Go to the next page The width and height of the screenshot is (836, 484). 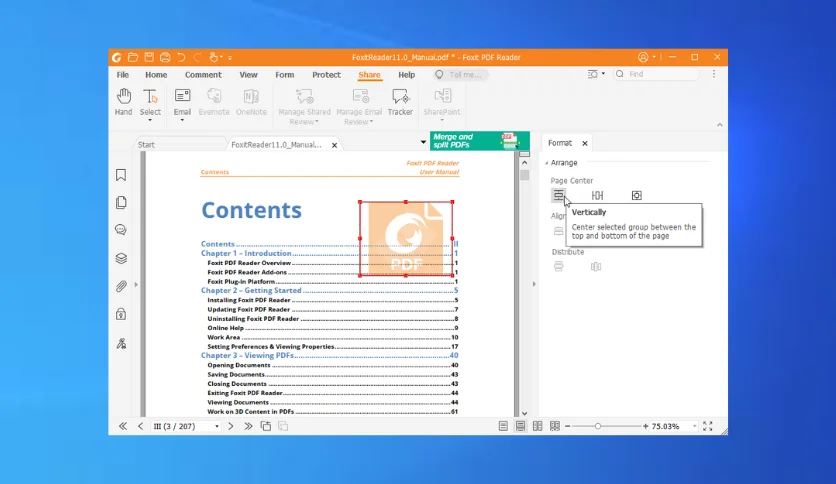point(230,426)
